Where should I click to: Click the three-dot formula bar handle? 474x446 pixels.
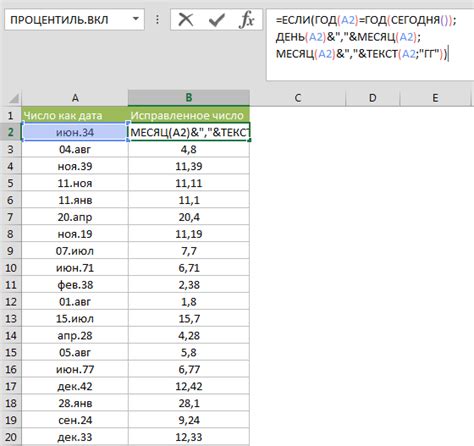point(157,20)
